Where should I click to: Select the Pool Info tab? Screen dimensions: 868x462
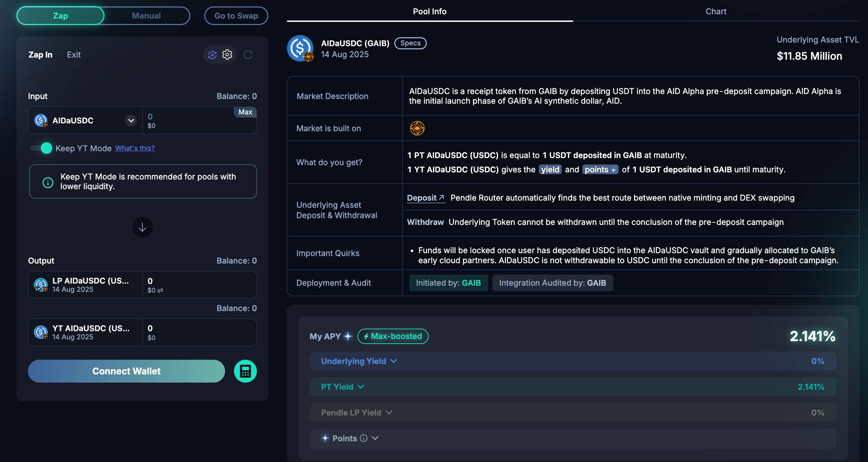click(x=430, y=11)
